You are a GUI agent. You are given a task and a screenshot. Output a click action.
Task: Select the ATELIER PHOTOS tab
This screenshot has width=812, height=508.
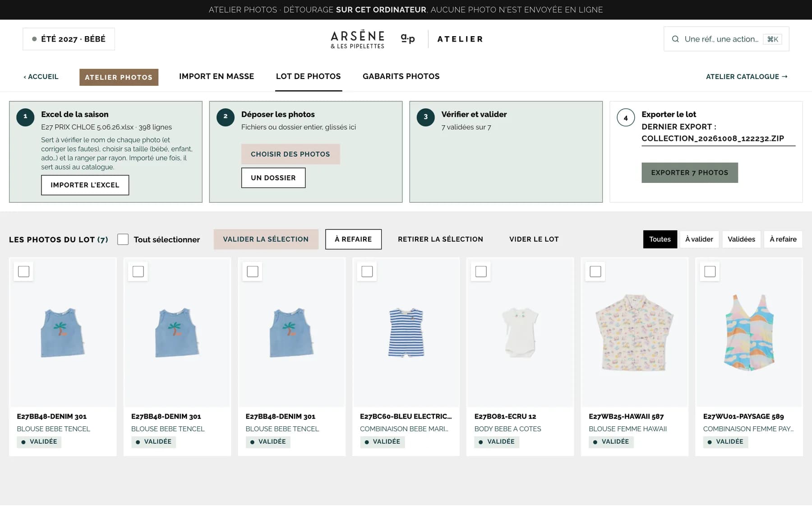[x=119, y=77]
